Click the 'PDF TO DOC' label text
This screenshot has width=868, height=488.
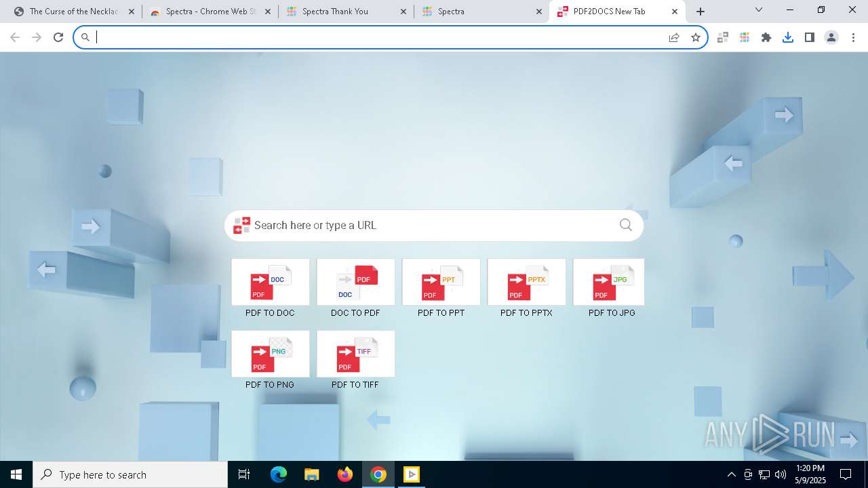270,313
